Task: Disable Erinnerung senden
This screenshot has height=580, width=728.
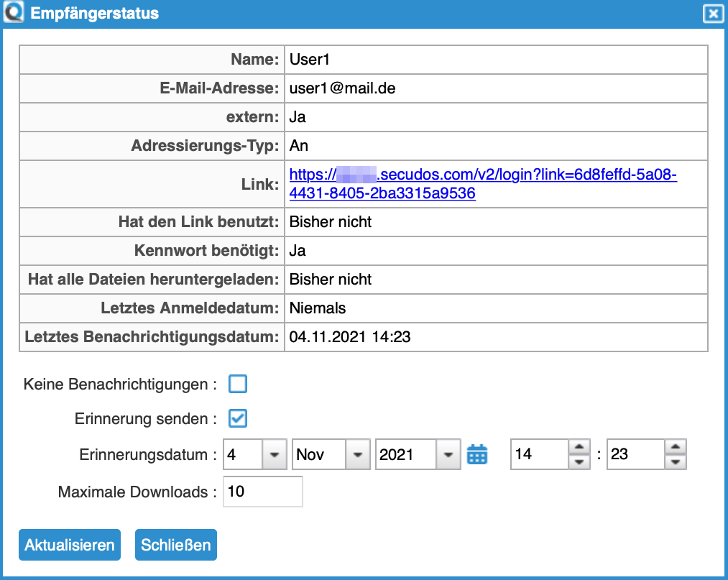Action: [x=238, y=418]
